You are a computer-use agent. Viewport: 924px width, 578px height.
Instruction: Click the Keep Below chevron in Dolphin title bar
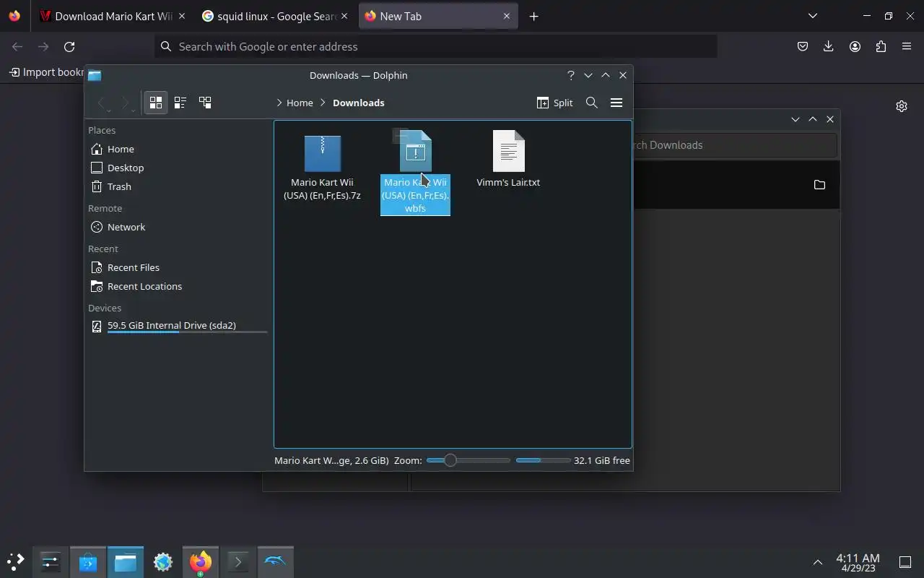point(588,75)
